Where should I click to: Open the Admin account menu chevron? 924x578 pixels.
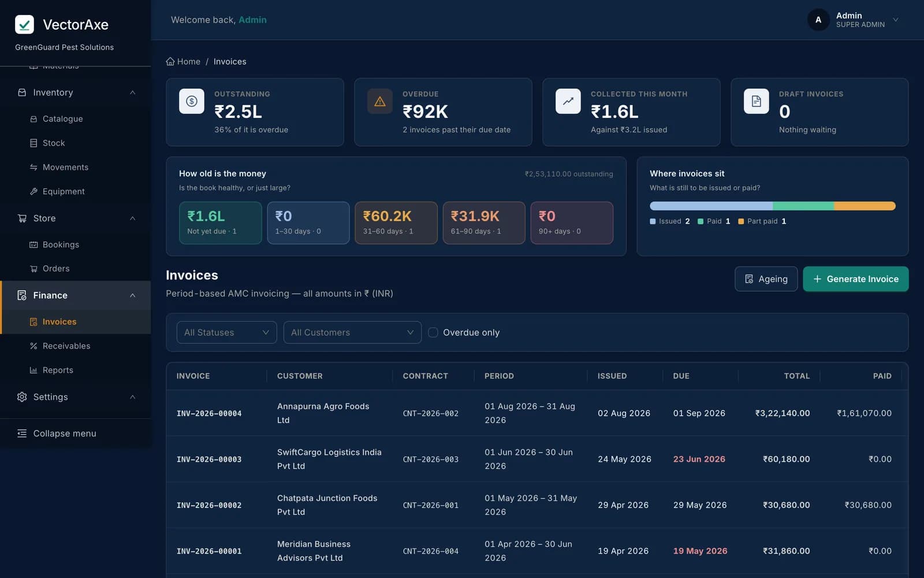coord(896,20)
